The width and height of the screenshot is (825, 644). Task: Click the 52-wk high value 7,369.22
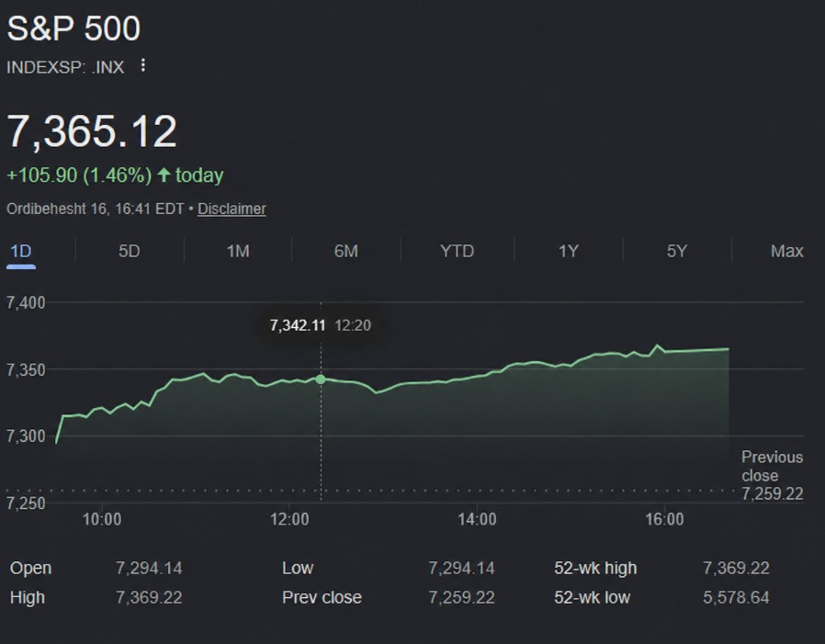tap(736, 569)
